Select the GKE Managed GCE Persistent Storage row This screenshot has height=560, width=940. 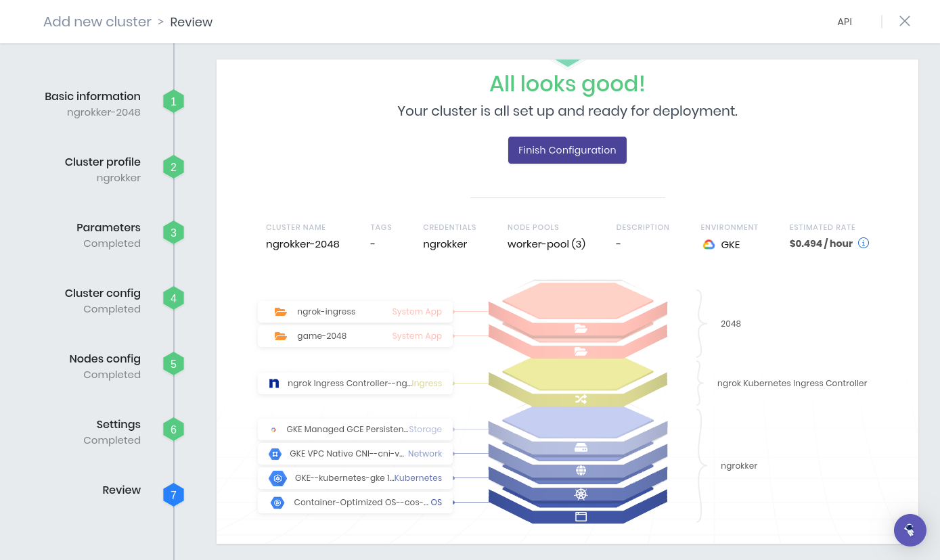355,429
